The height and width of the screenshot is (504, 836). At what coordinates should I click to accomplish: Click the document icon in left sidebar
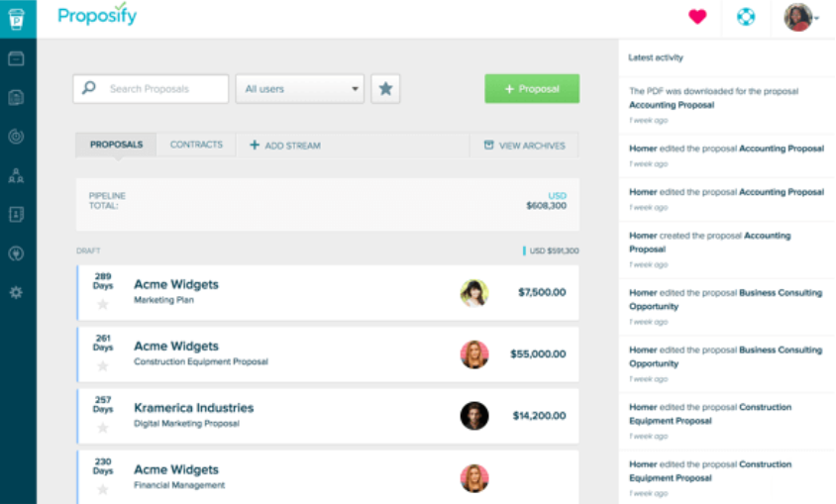[x=16, y=97]
